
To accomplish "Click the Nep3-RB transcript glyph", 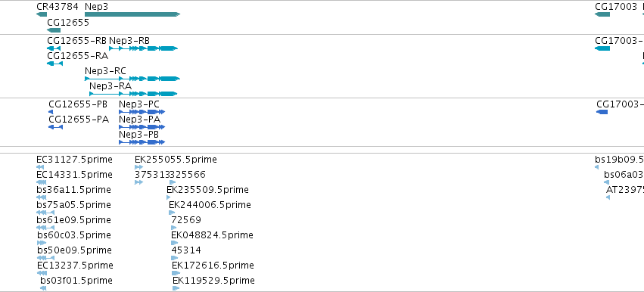I will click(x=143, y=48).
